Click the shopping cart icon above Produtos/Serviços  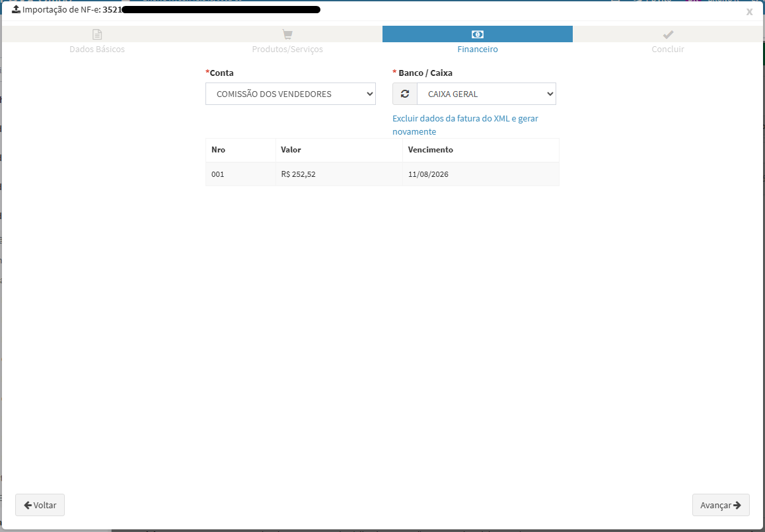[x=287, y=34]
